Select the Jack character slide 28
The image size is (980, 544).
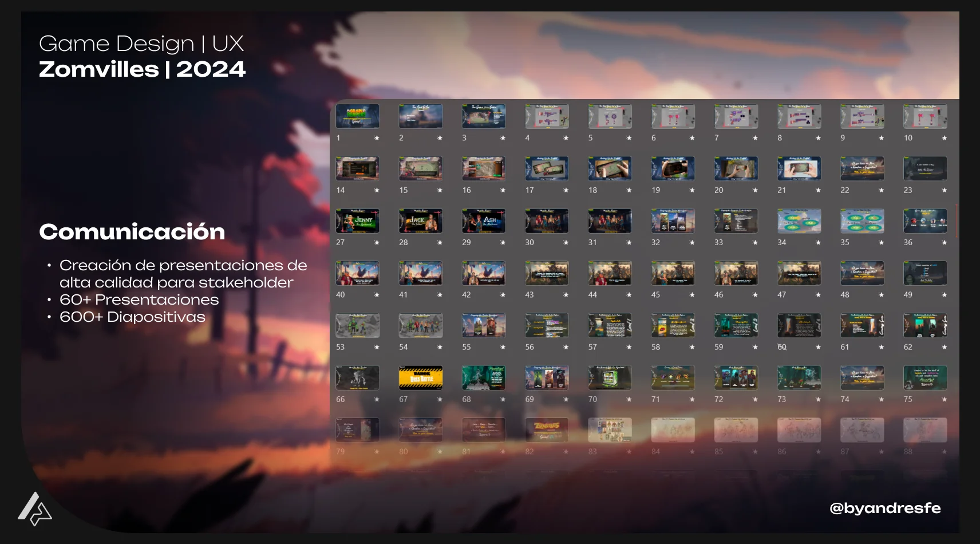click(421, 221)
